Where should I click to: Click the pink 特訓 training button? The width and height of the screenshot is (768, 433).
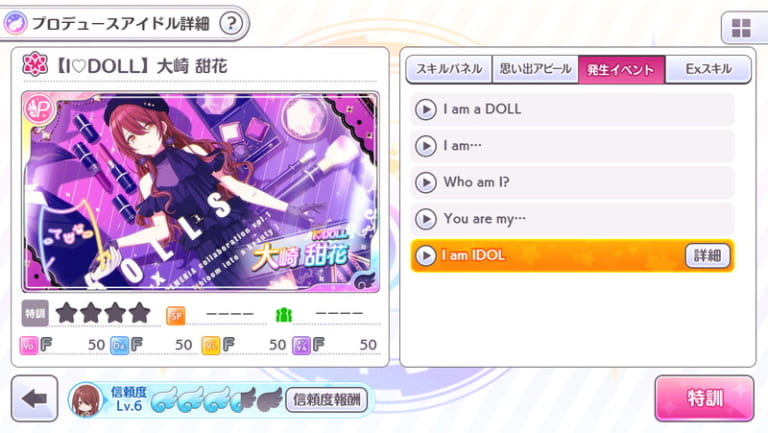tap(704, 398)
